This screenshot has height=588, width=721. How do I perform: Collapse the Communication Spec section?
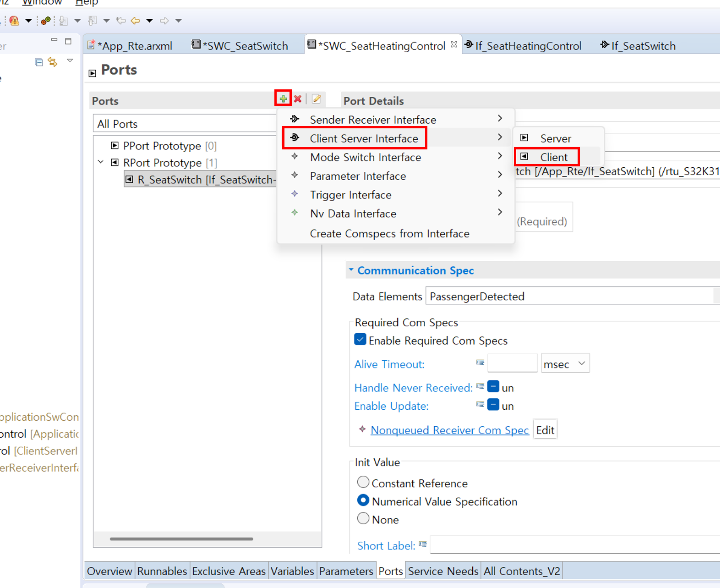tap(351, 270)
